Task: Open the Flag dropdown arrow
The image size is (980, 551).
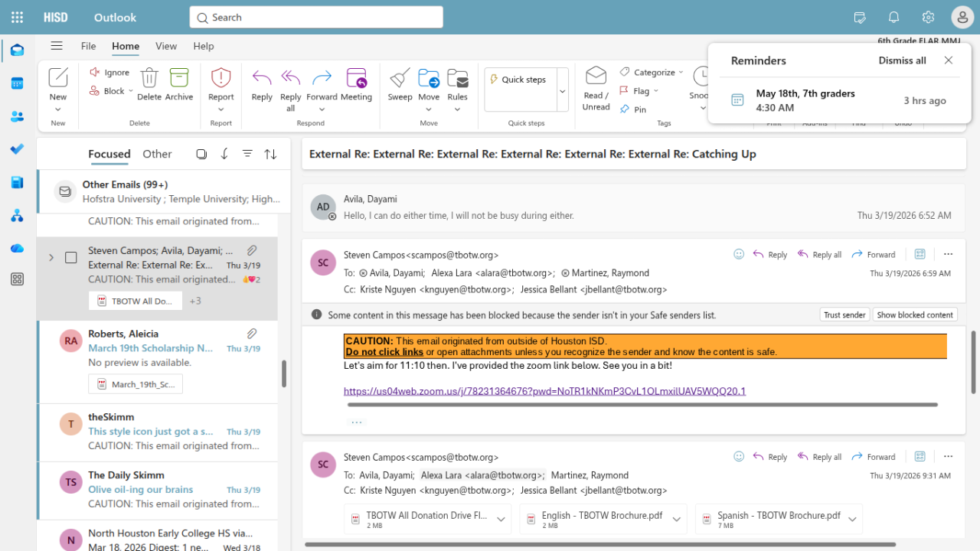Action: pos(656,91)
